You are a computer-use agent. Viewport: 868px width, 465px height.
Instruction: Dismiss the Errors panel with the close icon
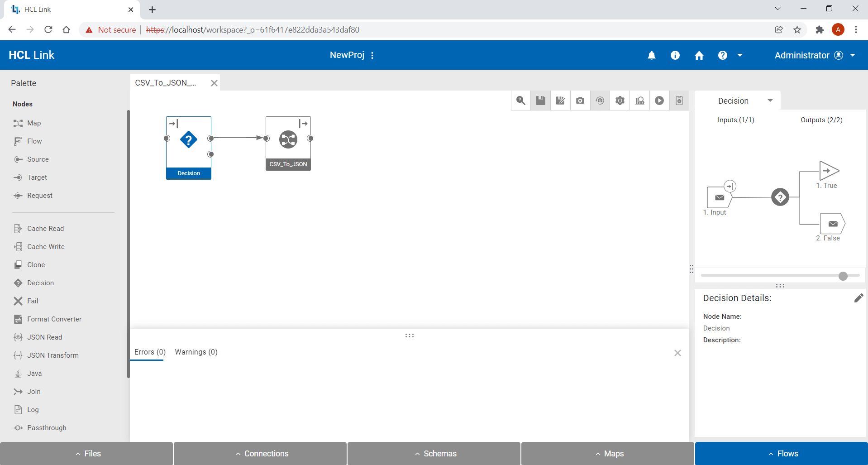point(677,353)
